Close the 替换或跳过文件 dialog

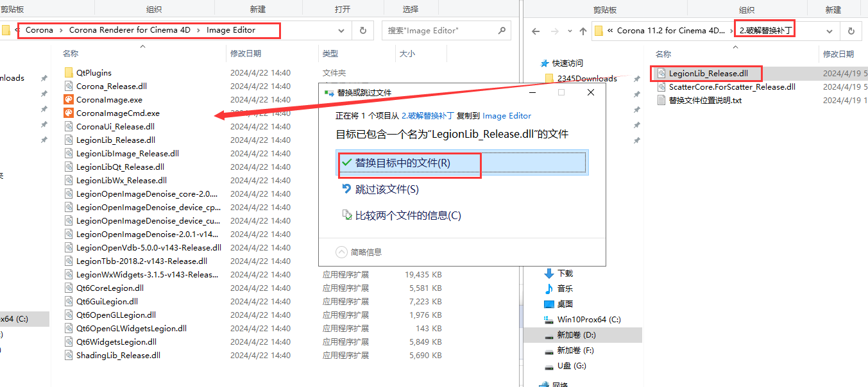point(591,92)
